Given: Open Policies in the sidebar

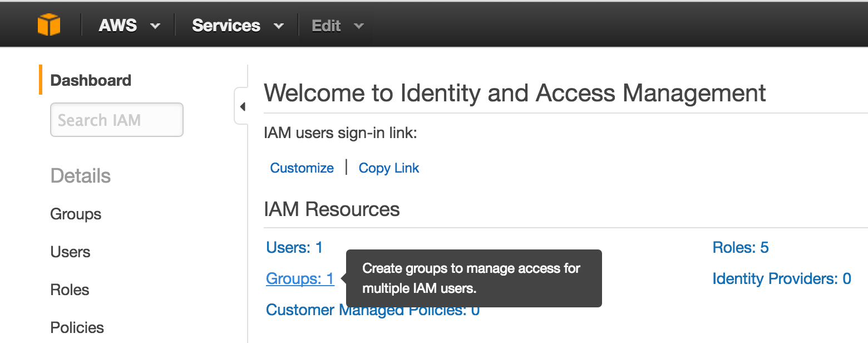Looking at the screenshot, I should click(x=77, y=328).
